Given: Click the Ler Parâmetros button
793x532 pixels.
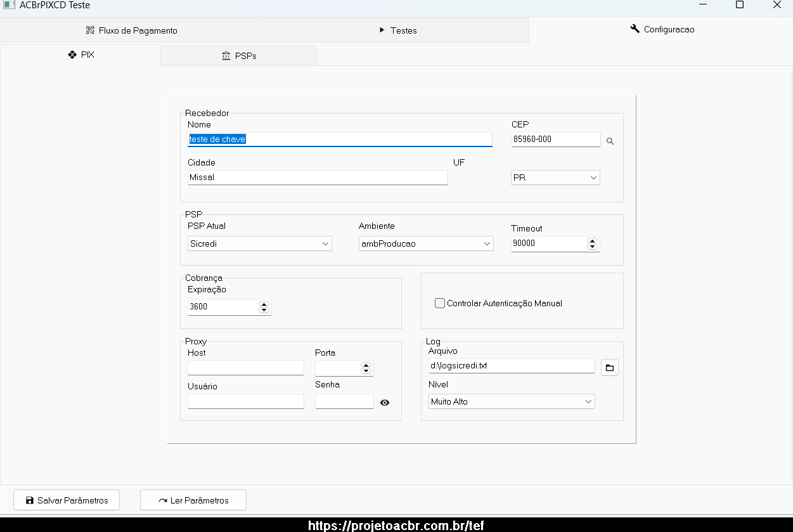Looking at the screenshot, I should tap(193, 500).
